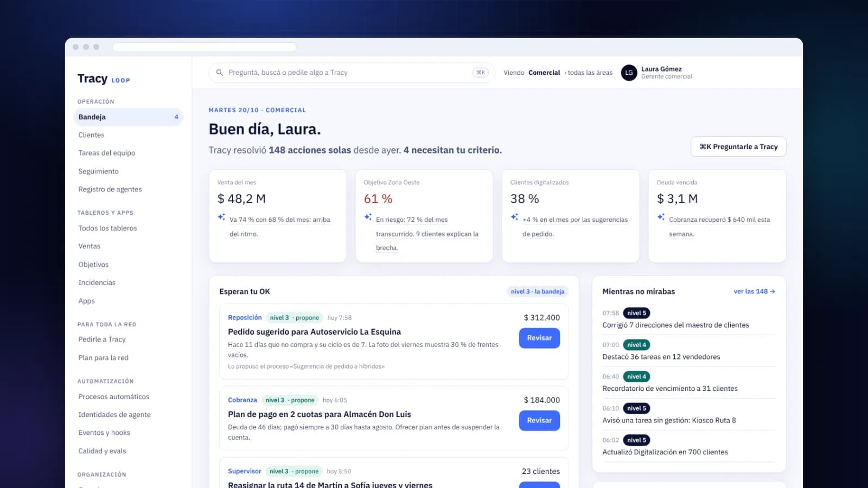Click the Preguntarle a Tracy button
This screenshot has height=488, width=868.
(738, 147)
